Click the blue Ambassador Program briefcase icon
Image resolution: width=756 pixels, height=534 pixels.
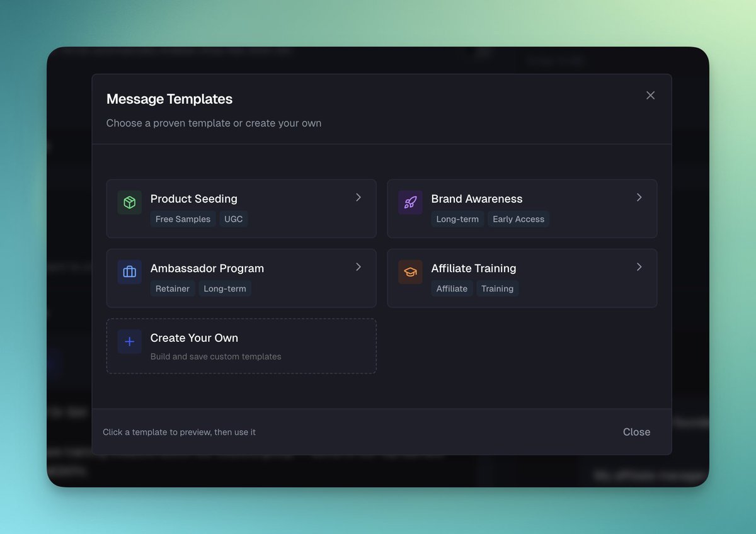click(129, 272)
